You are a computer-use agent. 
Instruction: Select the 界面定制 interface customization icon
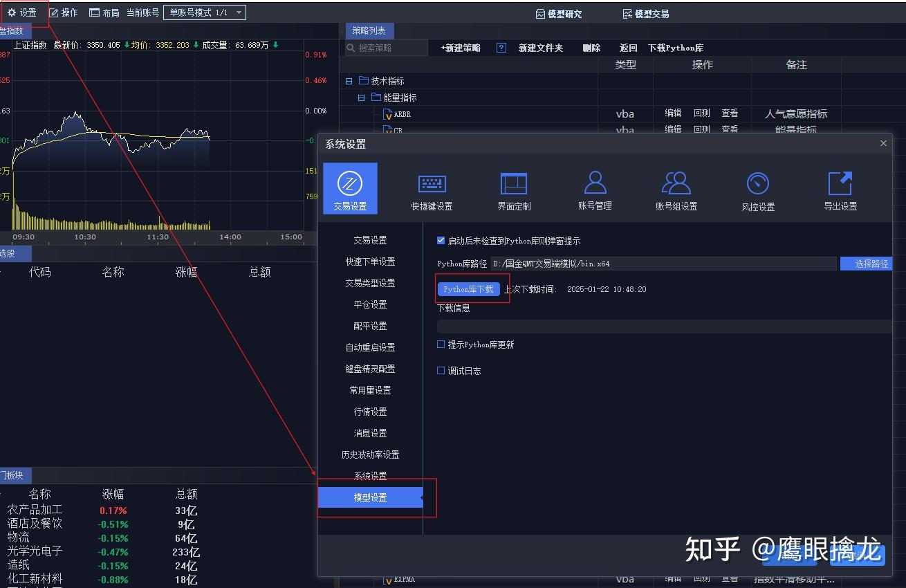[x=512, y=188]
